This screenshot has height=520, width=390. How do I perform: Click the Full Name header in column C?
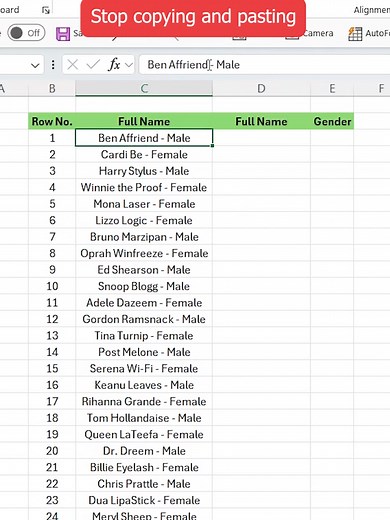click(x=144, y=121)
